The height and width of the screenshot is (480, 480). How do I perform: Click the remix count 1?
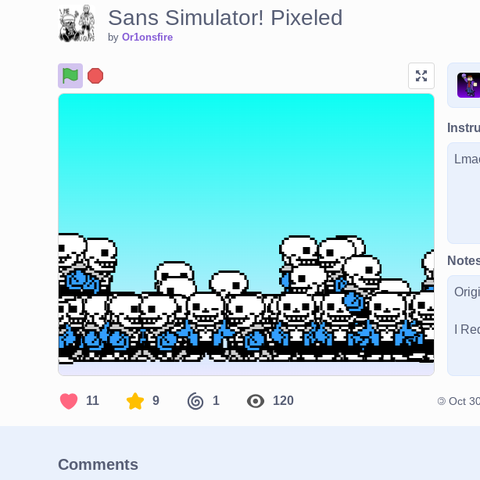[x=216, y=401]
